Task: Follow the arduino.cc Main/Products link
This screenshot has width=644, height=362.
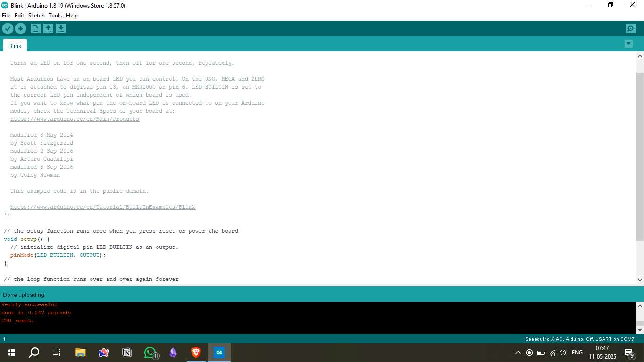Action: click(74, 119)
